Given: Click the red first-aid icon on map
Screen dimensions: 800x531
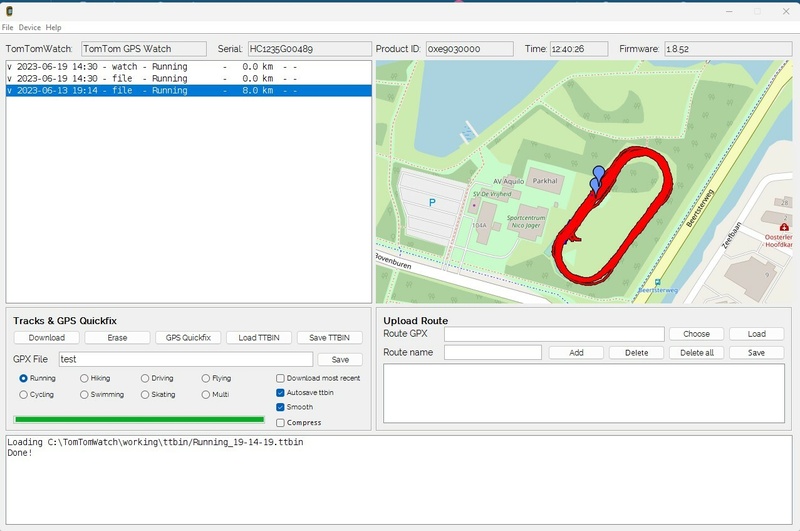Looking at the screenshot, I should (x=784, y=227).
